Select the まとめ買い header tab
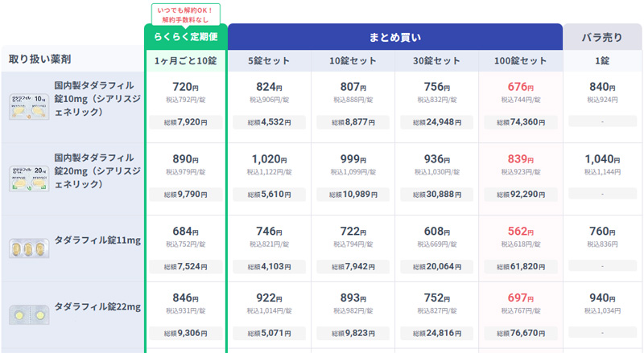Screen dimensions: 644x353 (x=394, y=36)
